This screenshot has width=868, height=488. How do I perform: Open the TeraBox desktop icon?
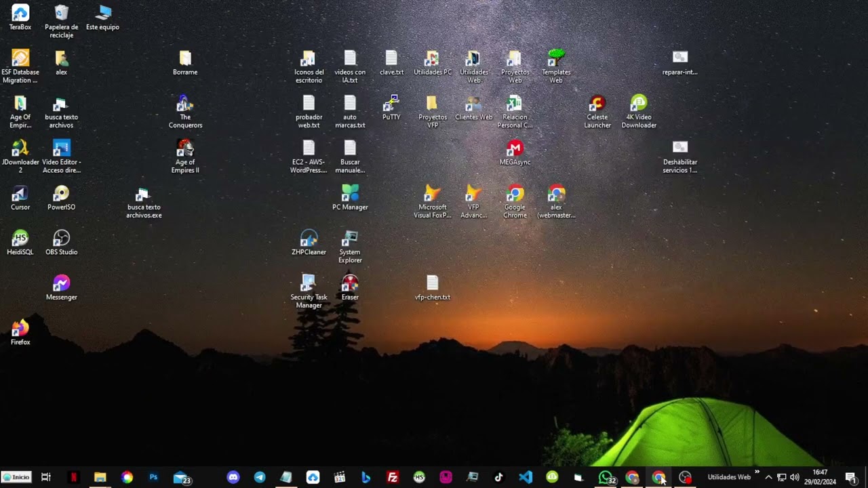tap(20, 18)
